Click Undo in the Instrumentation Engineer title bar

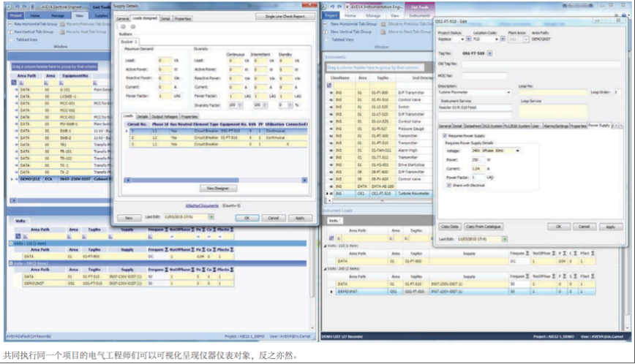coord(332,7)
